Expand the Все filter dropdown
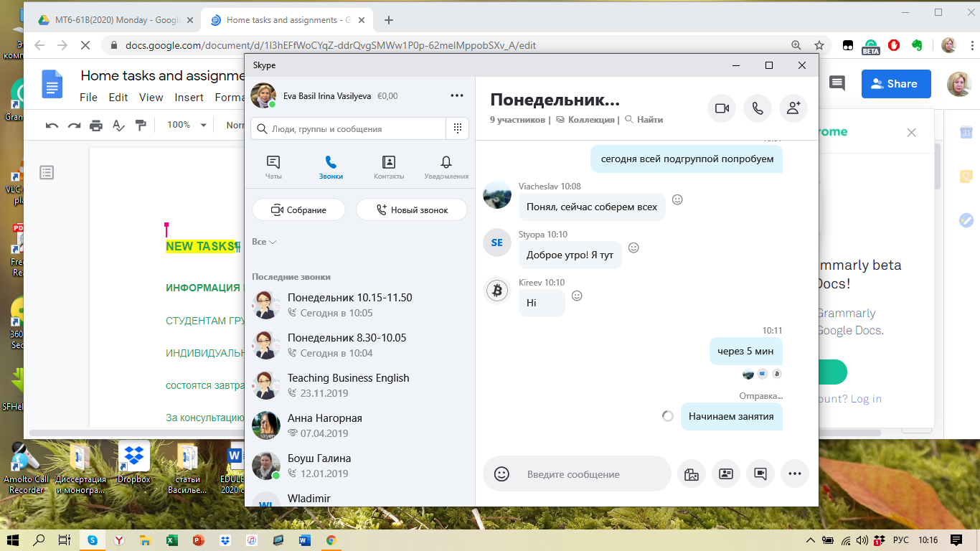 pos(264,242)
